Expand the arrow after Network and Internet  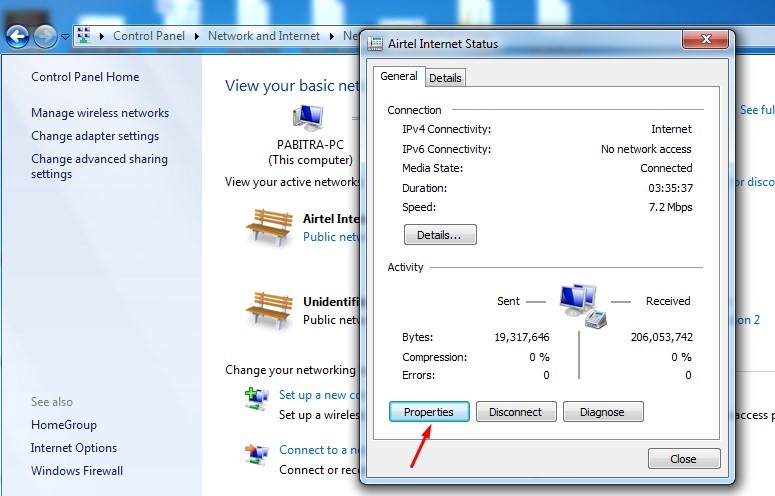pos(331,36)
